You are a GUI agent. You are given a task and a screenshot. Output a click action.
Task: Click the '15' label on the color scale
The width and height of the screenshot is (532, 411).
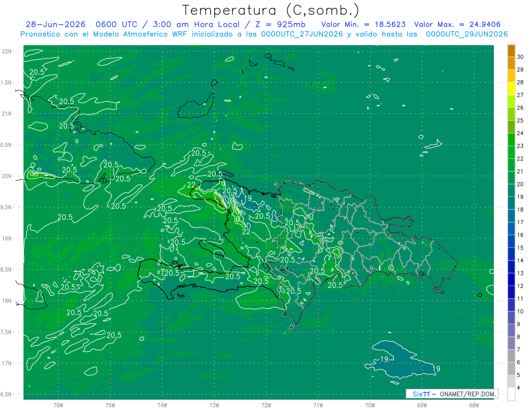520,247
